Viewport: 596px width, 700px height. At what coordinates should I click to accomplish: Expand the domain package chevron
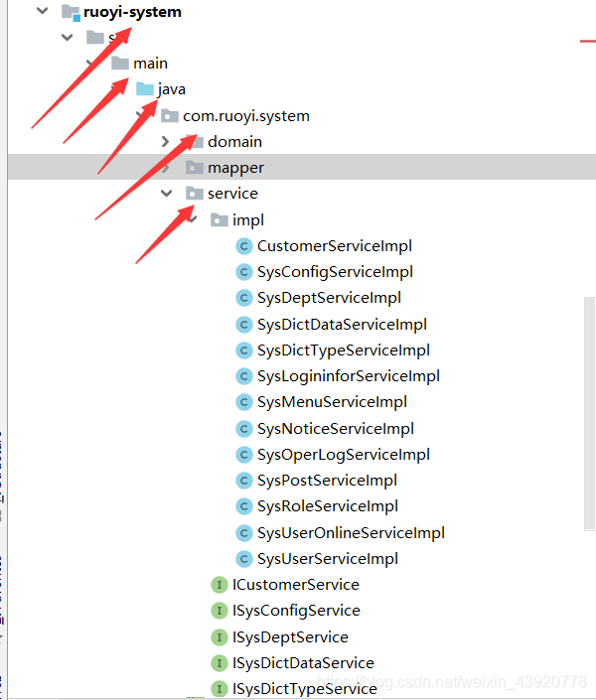click(165, 142)
